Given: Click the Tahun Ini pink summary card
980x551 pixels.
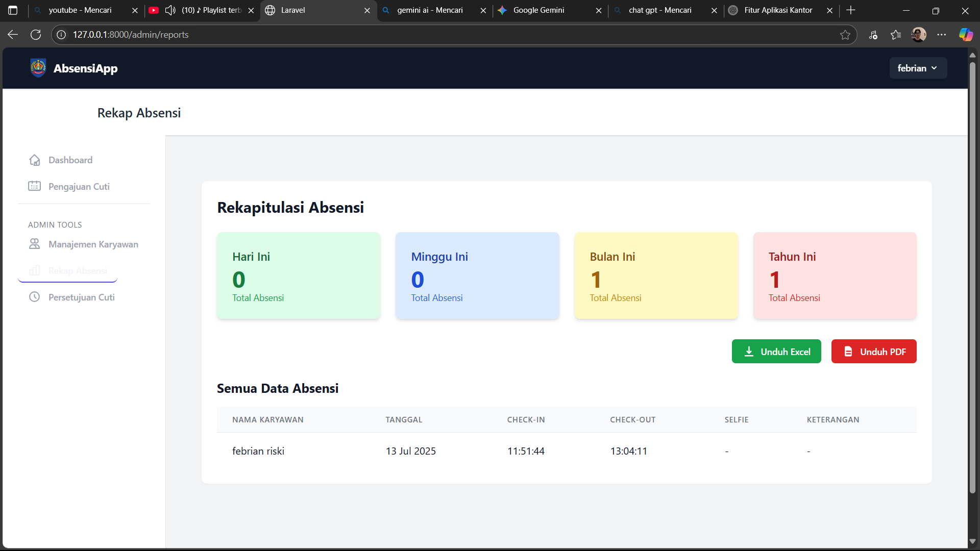Looking at the screenshot, I should [835, 275].
